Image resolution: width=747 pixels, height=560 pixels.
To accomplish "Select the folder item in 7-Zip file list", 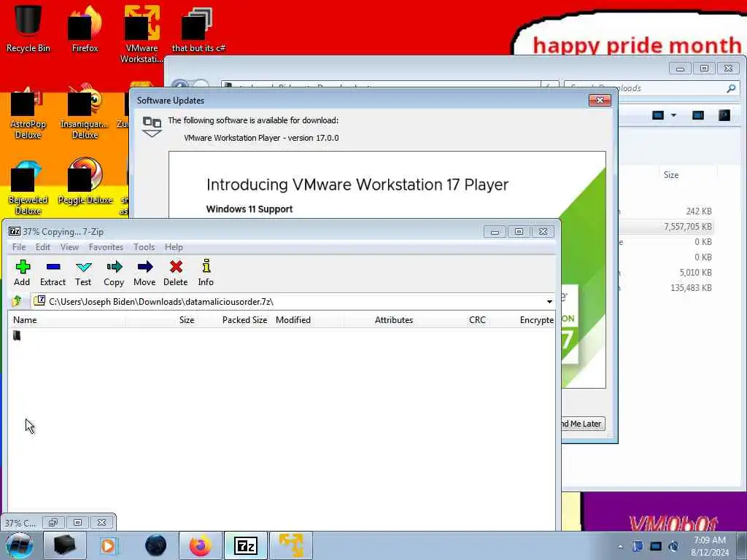I will pos(18,335).
